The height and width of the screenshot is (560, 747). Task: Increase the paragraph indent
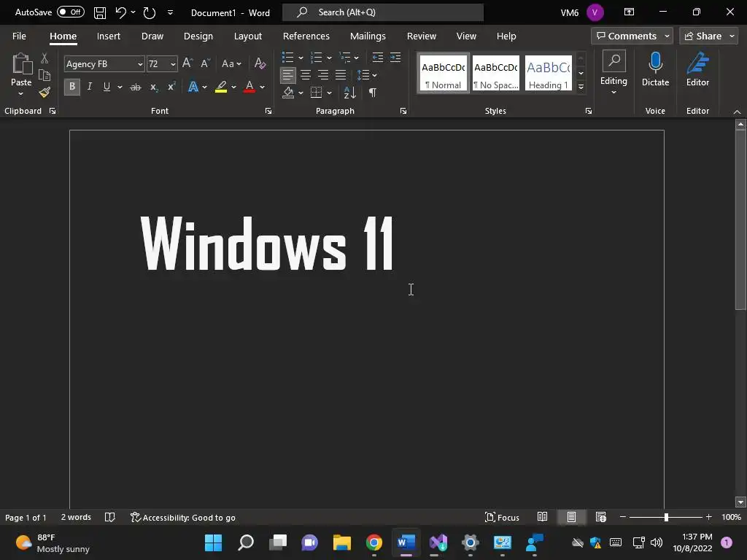point(395,58)
